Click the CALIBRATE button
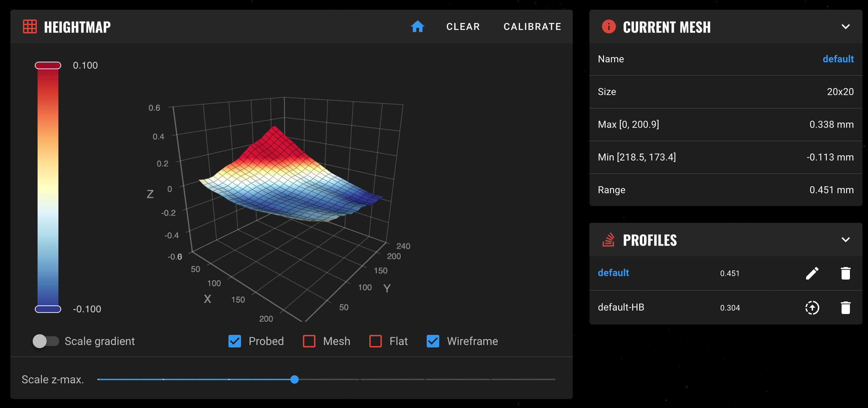The image size is (868, 408). click(x=532, y=27)
